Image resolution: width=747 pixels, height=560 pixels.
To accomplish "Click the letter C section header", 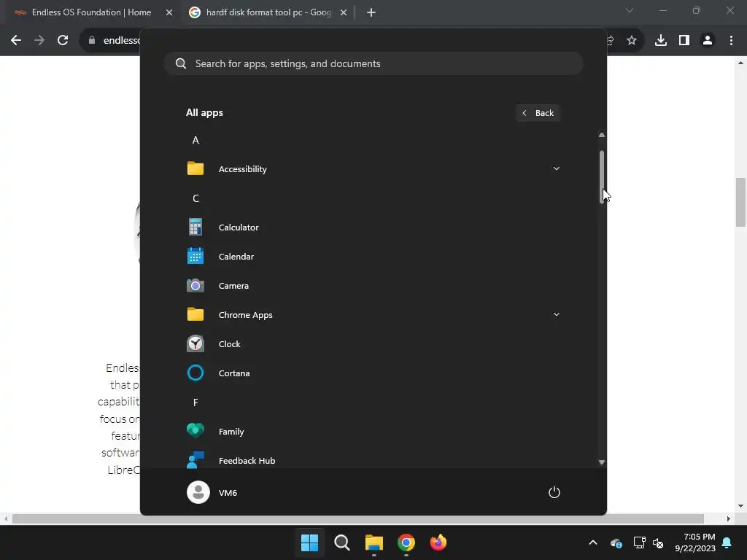I will 196,198.
